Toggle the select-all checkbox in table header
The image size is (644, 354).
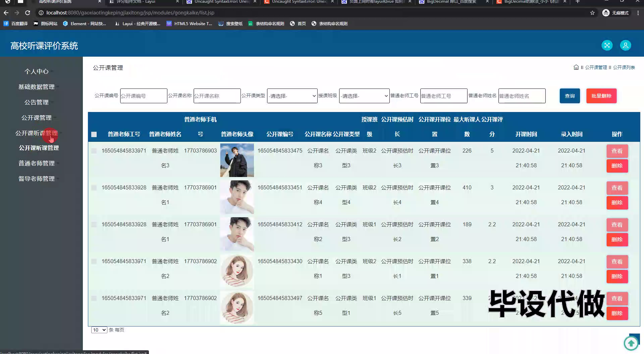coord(94,134)
